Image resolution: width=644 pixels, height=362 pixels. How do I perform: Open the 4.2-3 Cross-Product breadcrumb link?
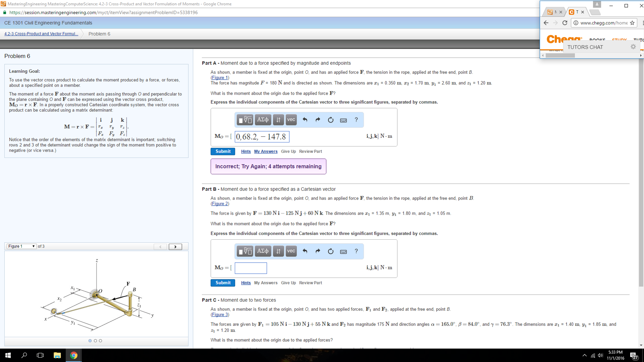click(x=40, y=34)
